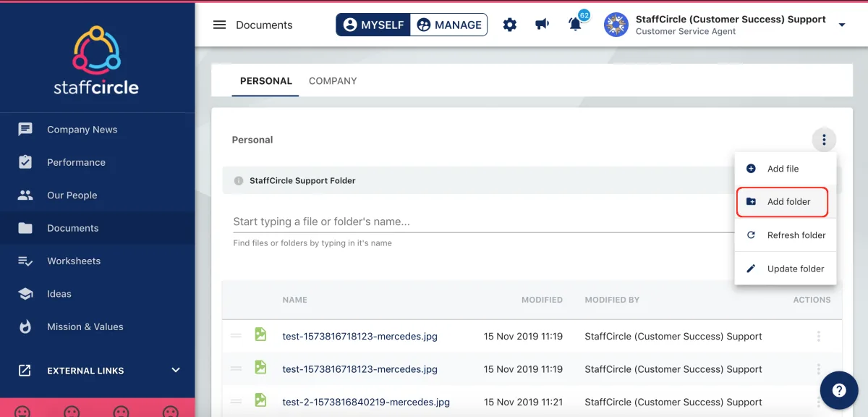Switch to the PERSONAL tab
868x417 pixels.
pos(266,81)
